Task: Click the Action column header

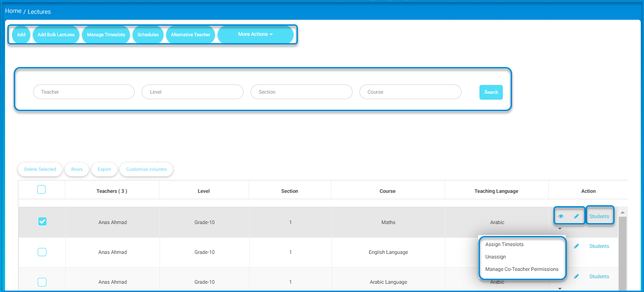Action: [588, 191]
